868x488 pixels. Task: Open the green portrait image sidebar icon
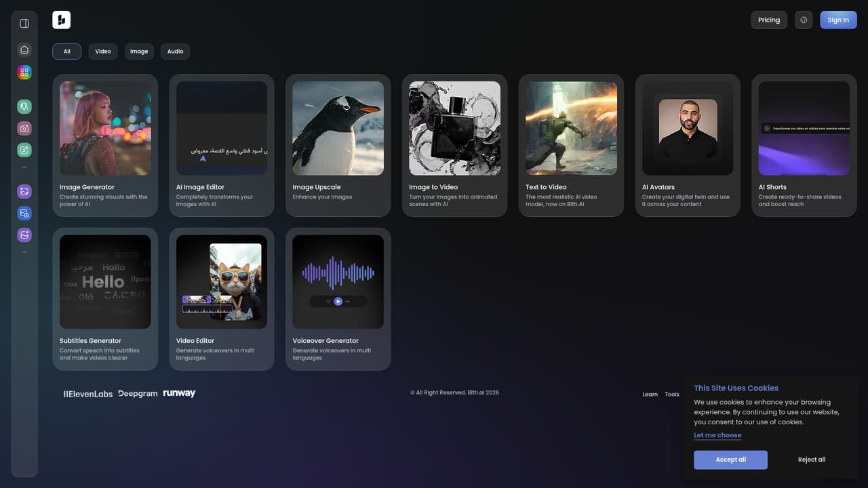coord(24,150)
